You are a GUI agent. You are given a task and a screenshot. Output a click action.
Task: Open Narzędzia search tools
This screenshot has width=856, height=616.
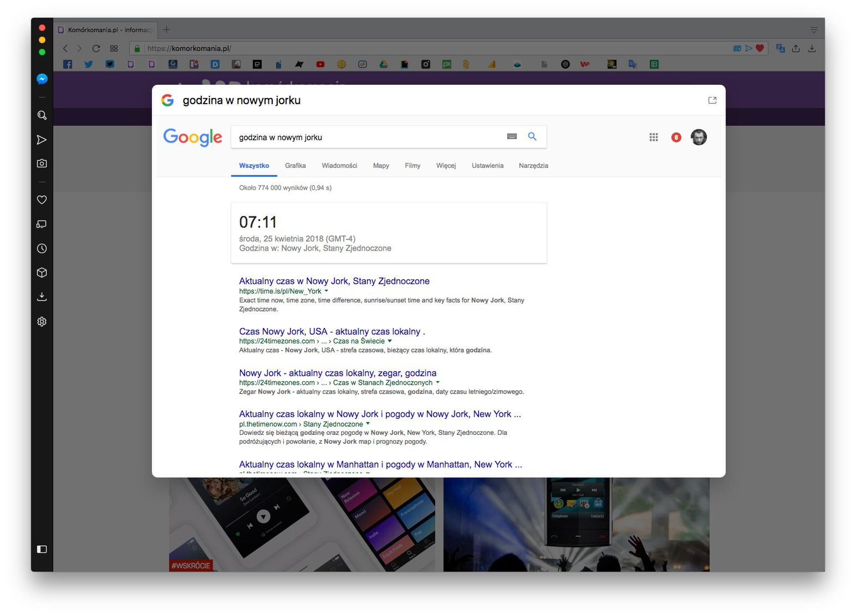533,166
